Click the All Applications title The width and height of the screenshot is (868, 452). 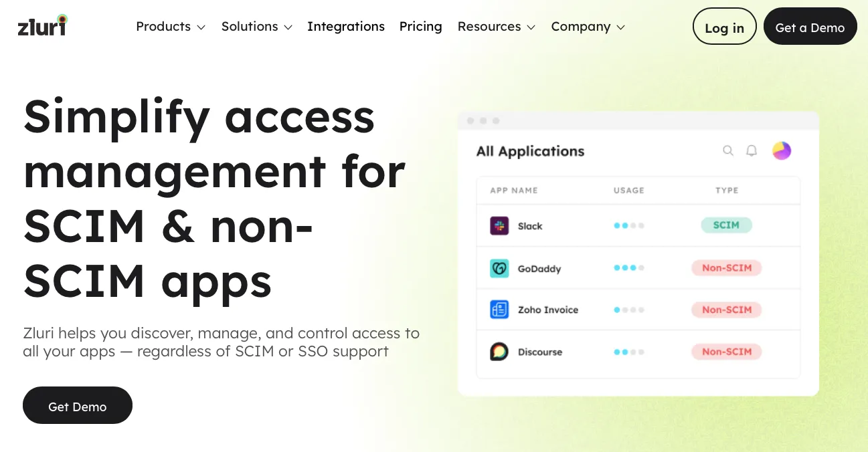click(x=530, y=151)
